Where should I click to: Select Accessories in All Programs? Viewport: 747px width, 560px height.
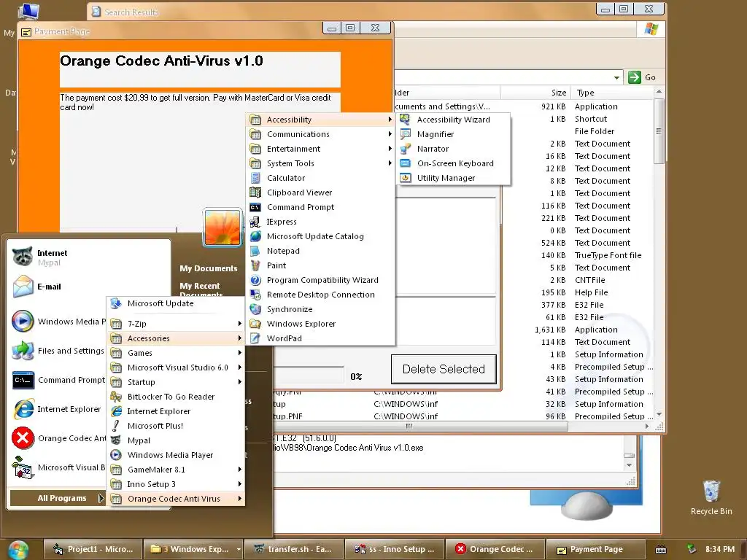click(175, 338)
